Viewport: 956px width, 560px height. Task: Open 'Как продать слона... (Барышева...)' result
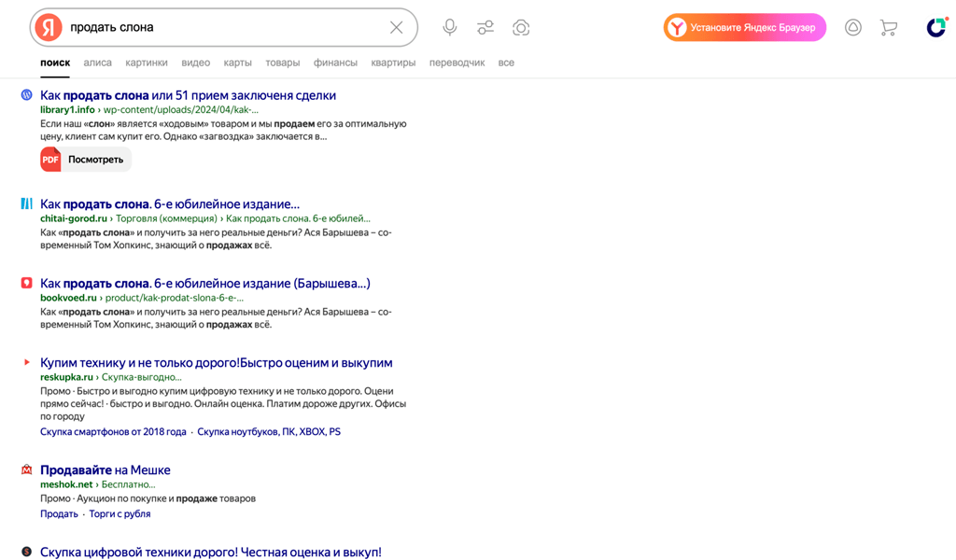205,284
